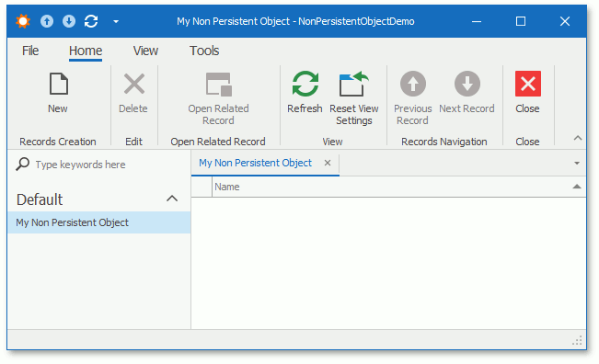Screen dimensions: 599x364
Task: Click Reset View Settings icon
Action: point(353,84)
